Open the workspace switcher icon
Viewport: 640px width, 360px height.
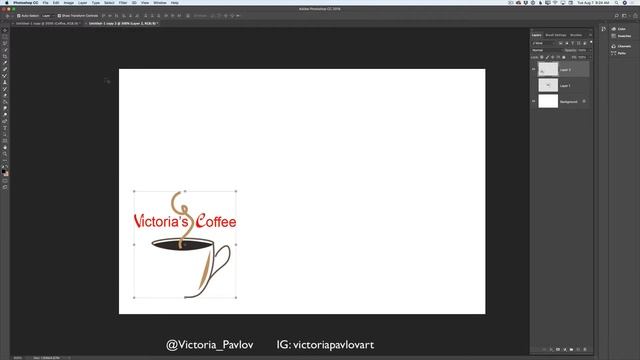click(624, 16)
